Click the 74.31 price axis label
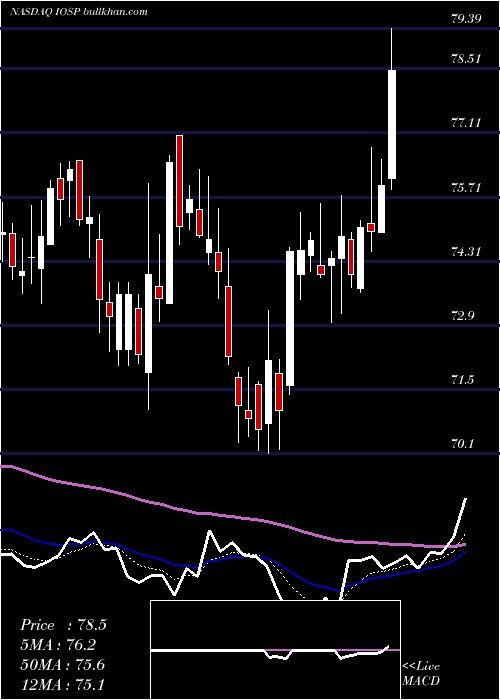 (467, 252)
